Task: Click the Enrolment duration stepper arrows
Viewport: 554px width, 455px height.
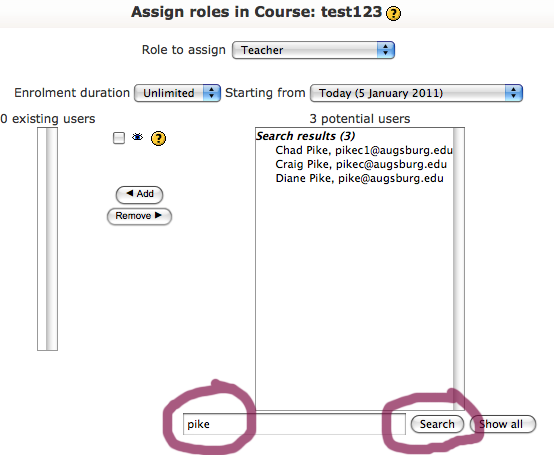Action: (212, 93)
